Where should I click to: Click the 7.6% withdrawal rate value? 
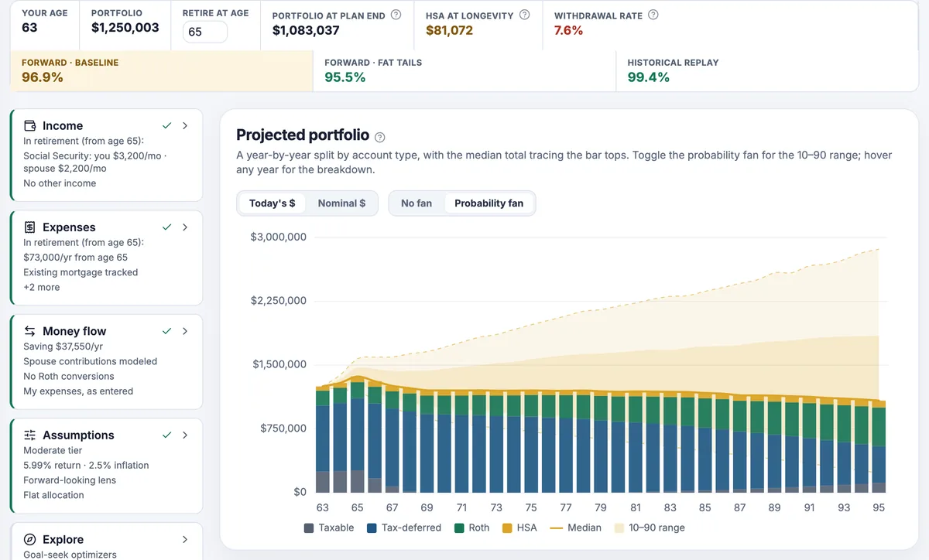(x=569, y=31)
